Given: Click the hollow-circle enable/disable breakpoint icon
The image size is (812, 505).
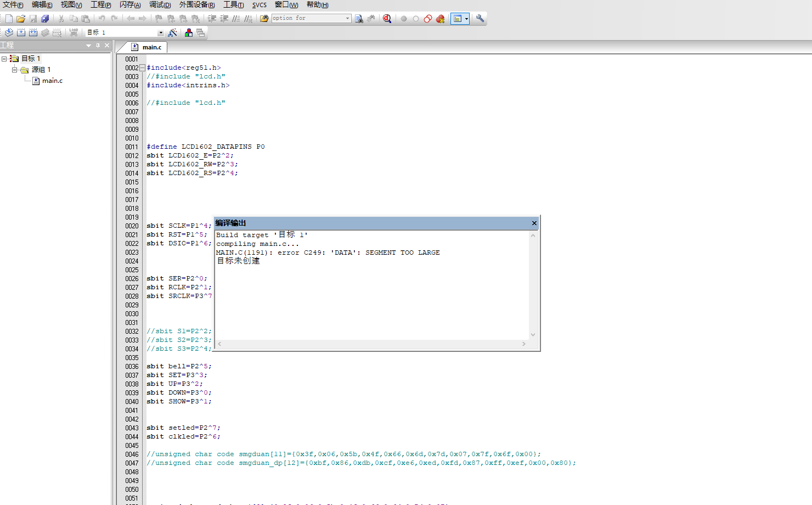Looking at the screenshot, I should pos(416,19).
